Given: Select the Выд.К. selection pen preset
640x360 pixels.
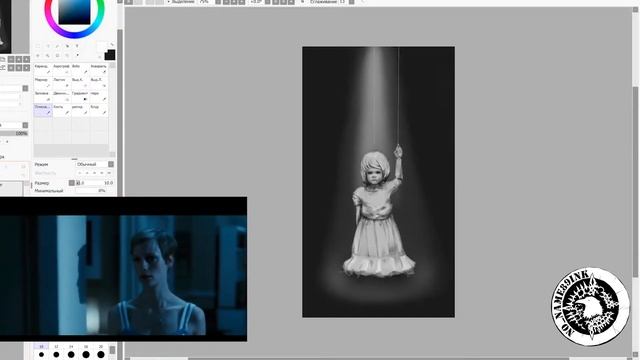Looking at the screenshot, I should pos(80,82).
